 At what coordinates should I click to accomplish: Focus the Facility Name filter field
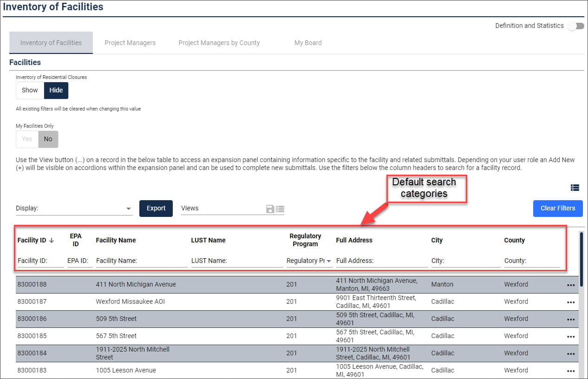click(142, 261)
